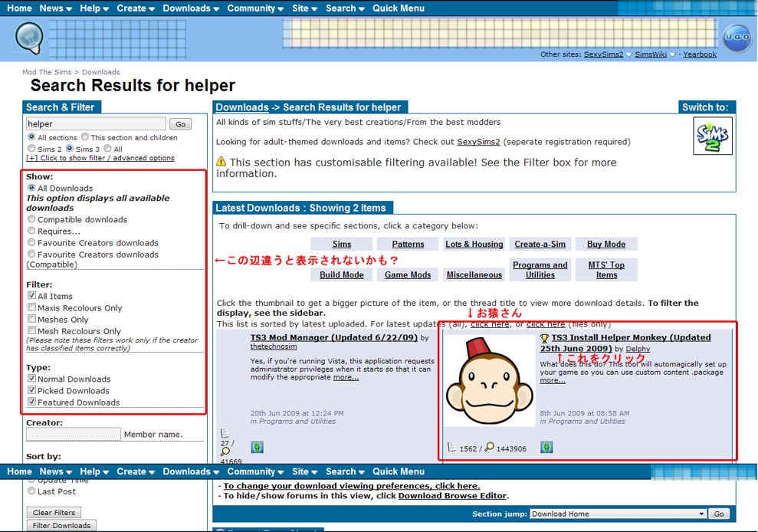This screenshot has height=532, width=758.
Task: Toggle Featured Downloads type checkbox
Action: pos(31,402)
